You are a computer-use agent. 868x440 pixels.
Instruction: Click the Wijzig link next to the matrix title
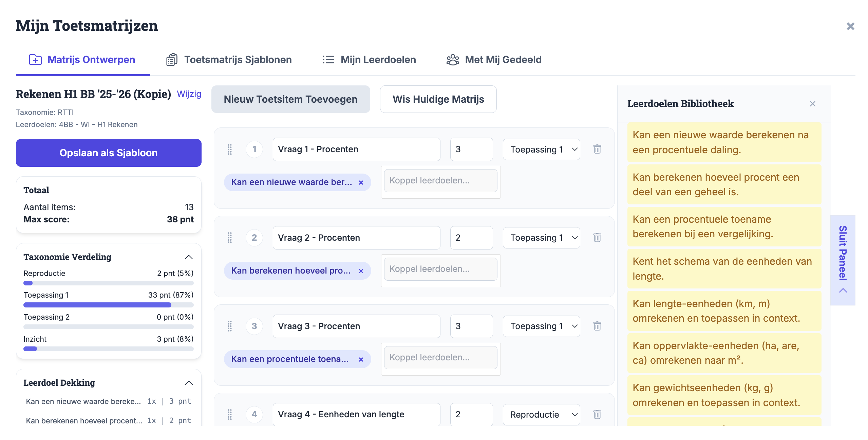click(x=189, y=94)
